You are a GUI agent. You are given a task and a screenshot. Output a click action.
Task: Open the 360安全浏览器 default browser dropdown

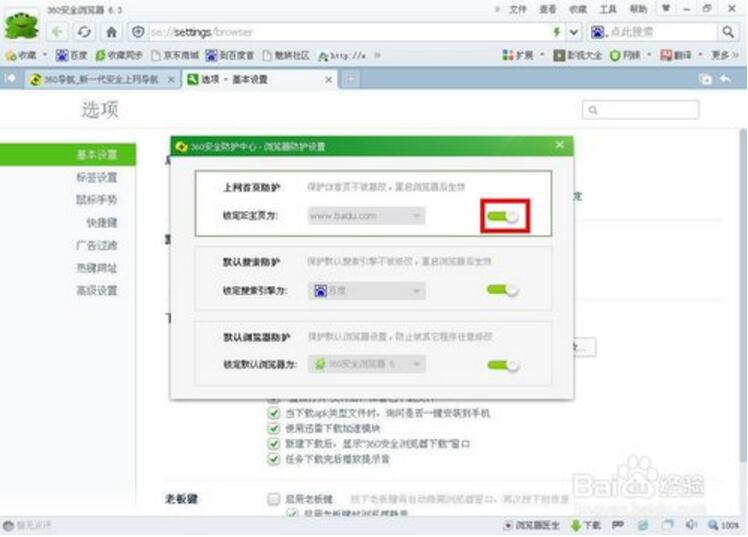tap(366, 364)
